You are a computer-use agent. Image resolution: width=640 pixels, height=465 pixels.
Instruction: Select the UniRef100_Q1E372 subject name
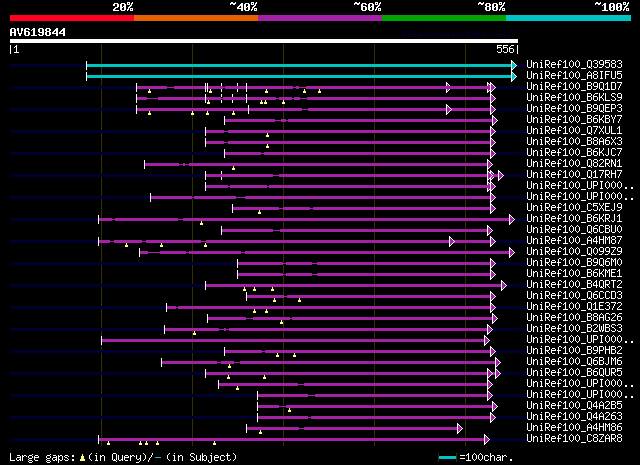click(574, 307)
